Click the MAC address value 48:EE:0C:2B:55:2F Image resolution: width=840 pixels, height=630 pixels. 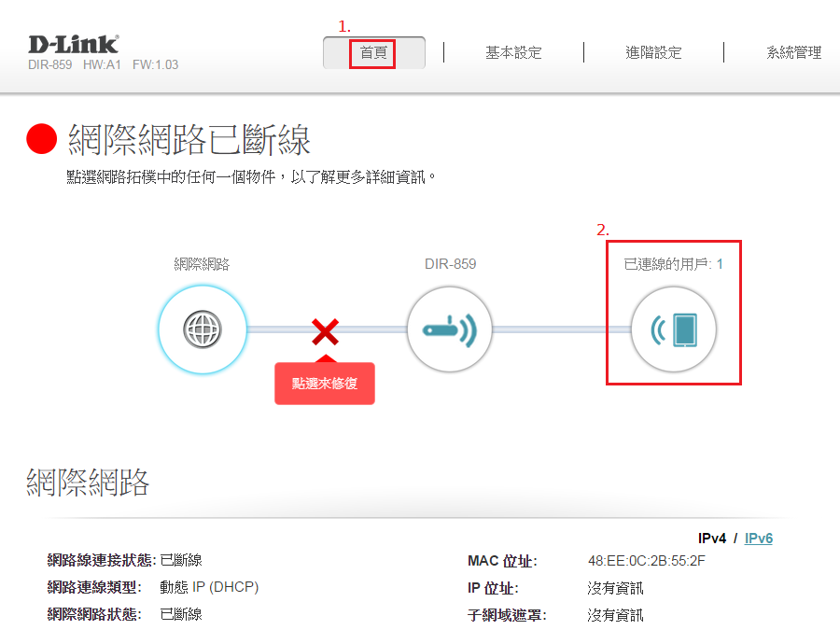pyautogui.click(x=646, y=561)
